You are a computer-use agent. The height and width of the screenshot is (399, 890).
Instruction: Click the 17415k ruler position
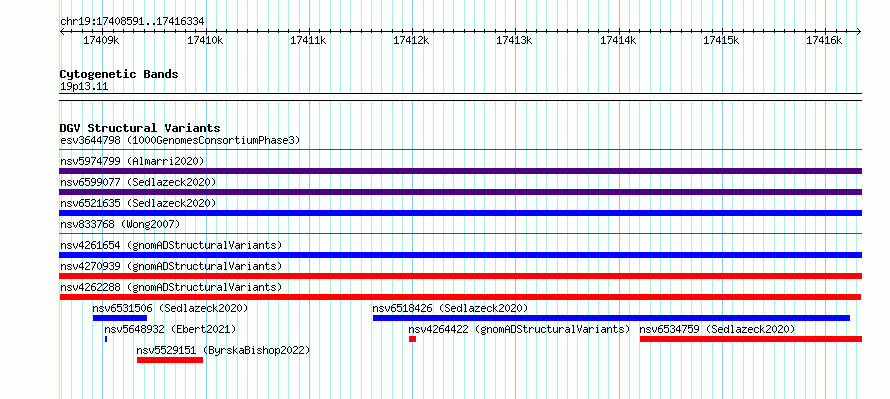pyautogui.click(x=721, y=40)
